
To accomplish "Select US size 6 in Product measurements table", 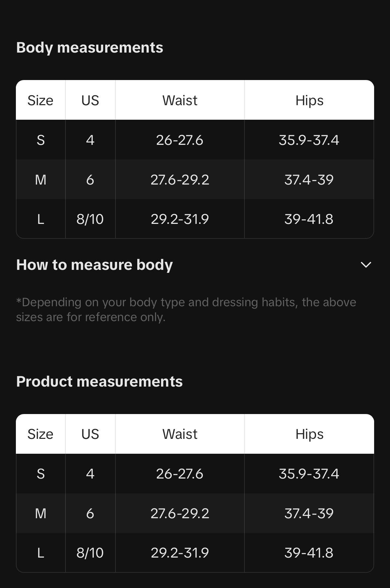I will (x=90, y=513).
